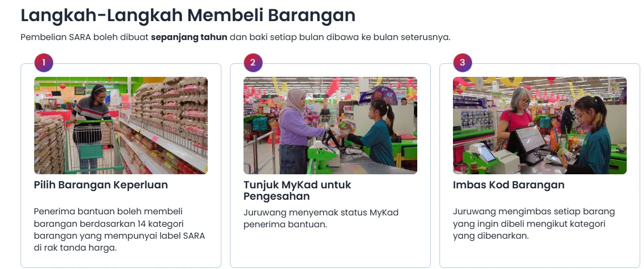Screen dimensions: 644x269
Task: Click the Langkah-Langkah Membeli Barangan title
Action: pos(188,15)
